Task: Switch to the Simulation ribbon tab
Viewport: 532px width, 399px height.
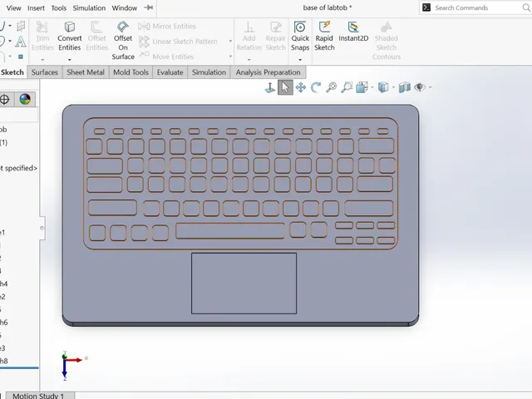Action: 209,72
